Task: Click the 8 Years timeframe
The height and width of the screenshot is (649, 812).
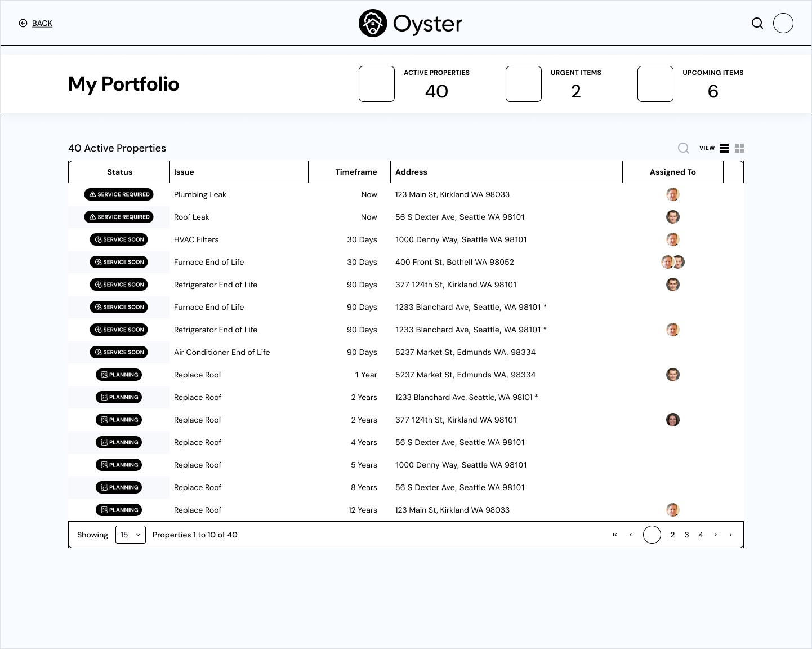Action: point(364,487)
